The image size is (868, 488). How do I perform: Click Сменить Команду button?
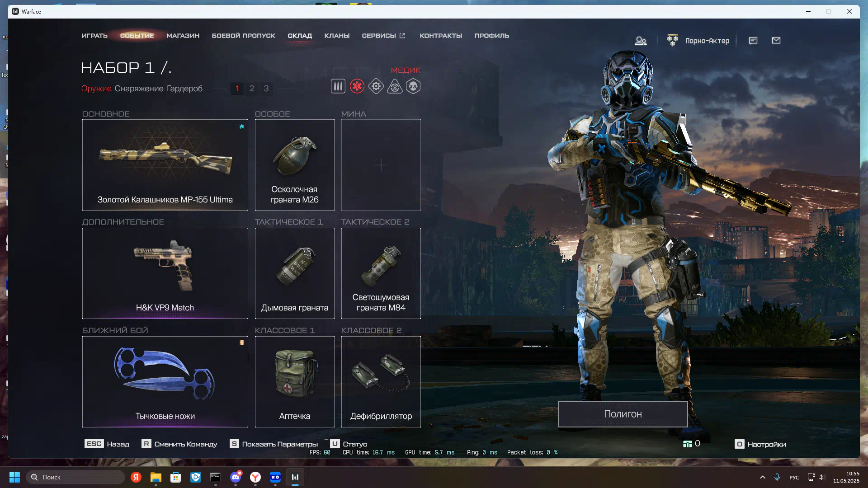point(179,444)
